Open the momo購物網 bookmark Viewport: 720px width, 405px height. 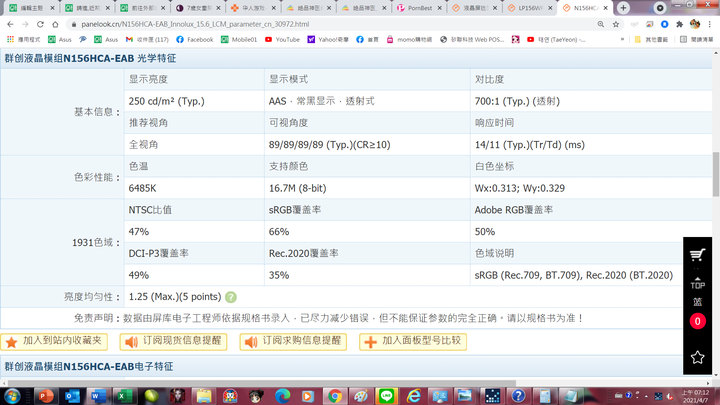[409, 39]
